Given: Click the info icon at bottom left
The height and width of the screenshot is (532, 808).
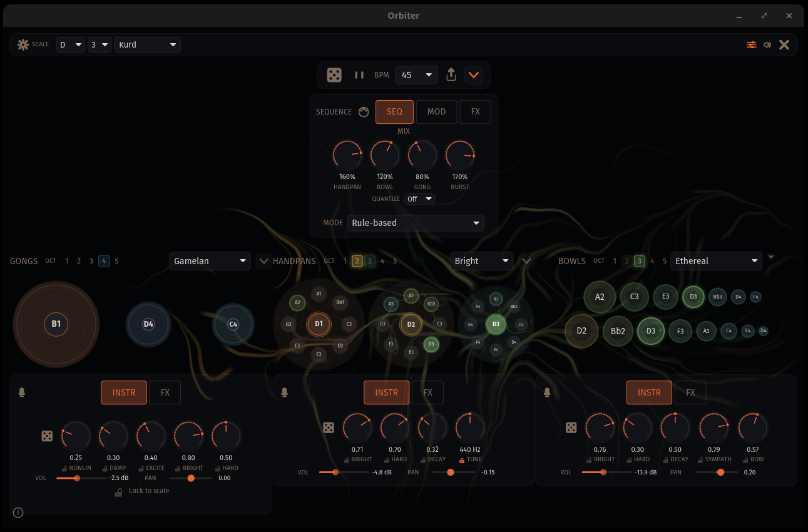Looking at the screenshot, I should point(18,512).
